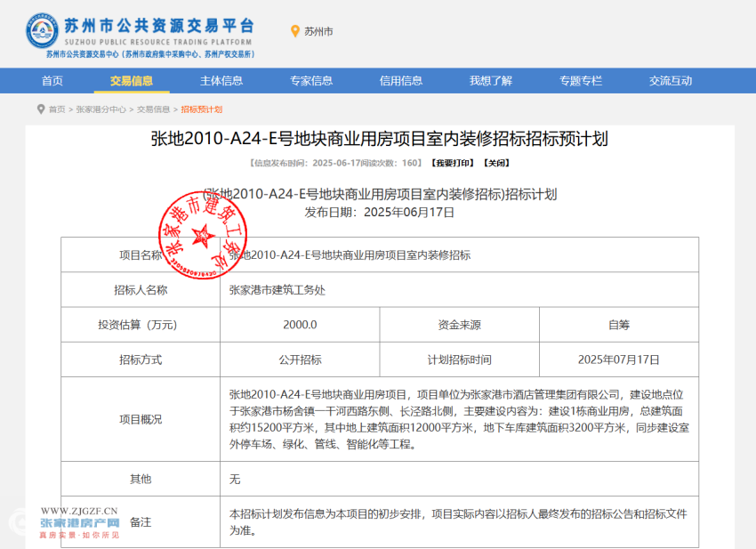Open the 专题专栏 navigation item

click(x=581, y=81)
